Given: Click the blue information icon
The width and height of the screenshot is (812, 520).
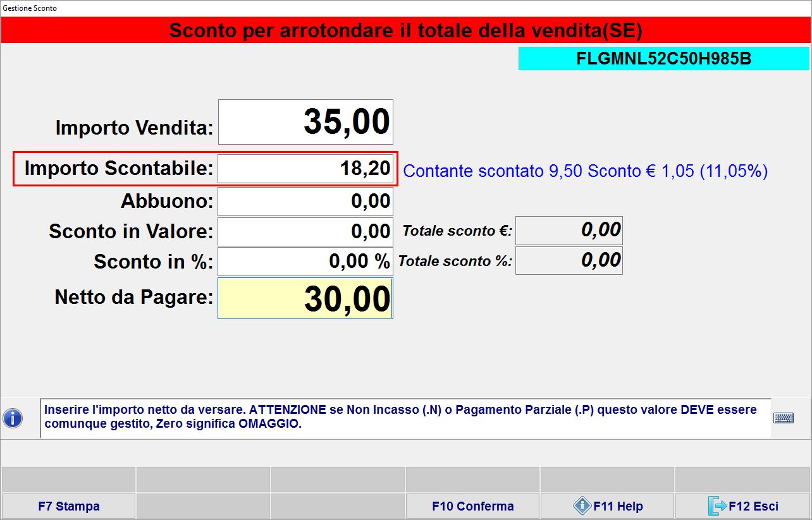Looking at the screenshot, I should click(13, 418).
